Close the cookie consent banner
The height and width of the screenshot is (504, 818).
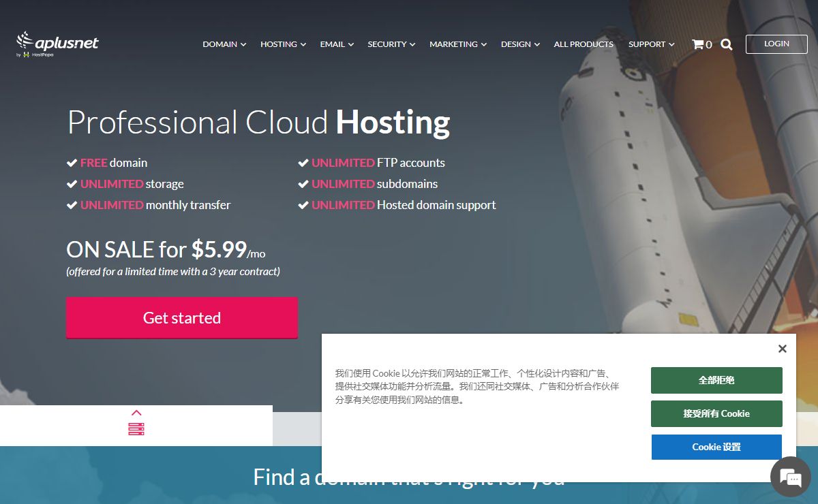point(782,349)
